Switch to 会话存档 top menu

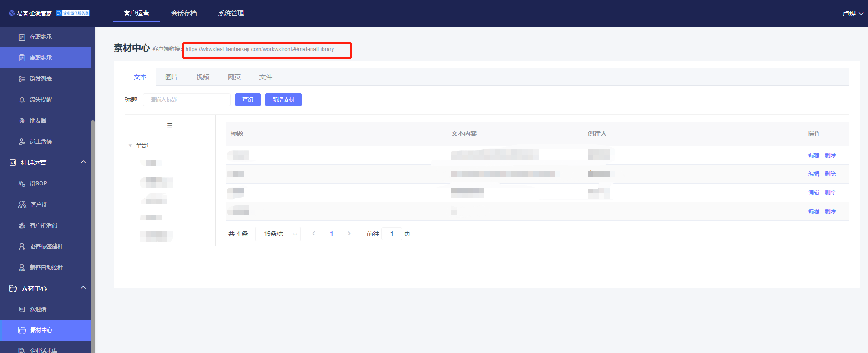point(184,13)
